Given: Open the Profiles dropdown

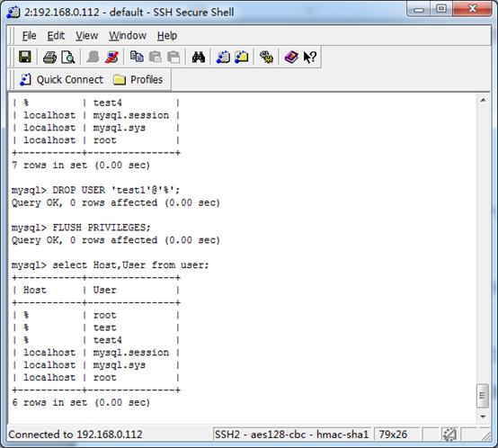Looking at the screenshot, I should 138,79.
